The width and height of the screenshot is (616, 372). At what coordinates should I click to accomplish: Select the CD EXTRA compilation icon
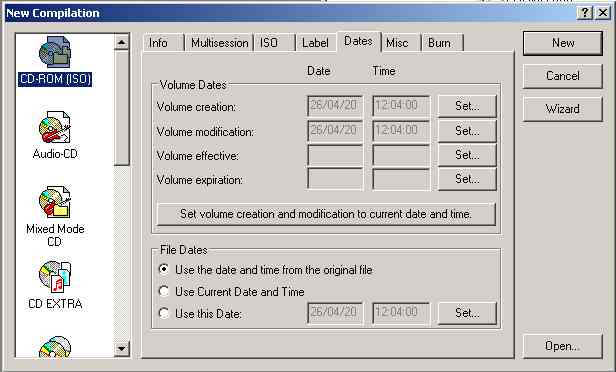tap(55, 276)
